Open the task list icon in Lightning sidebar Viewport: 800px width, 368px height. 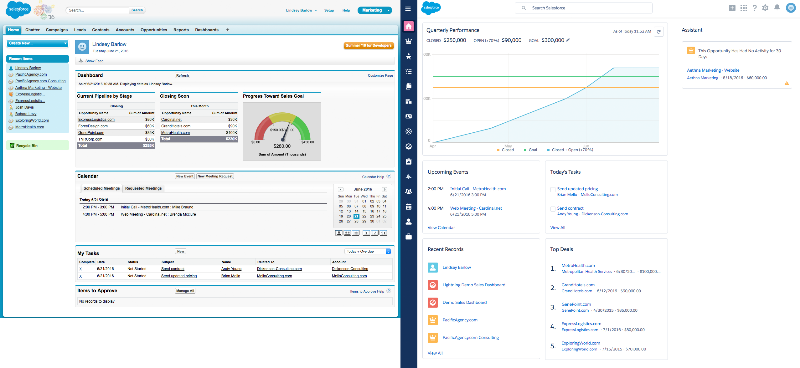408,71
